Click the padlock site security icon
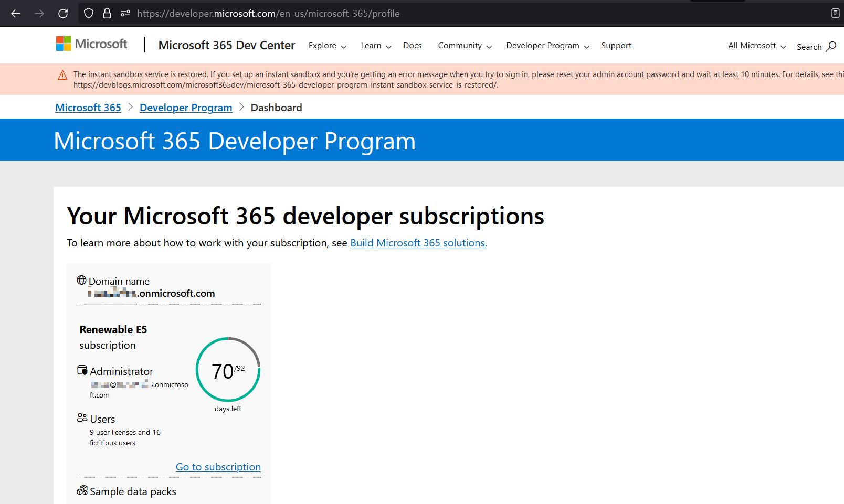844x504 pixels. [107, 14]
